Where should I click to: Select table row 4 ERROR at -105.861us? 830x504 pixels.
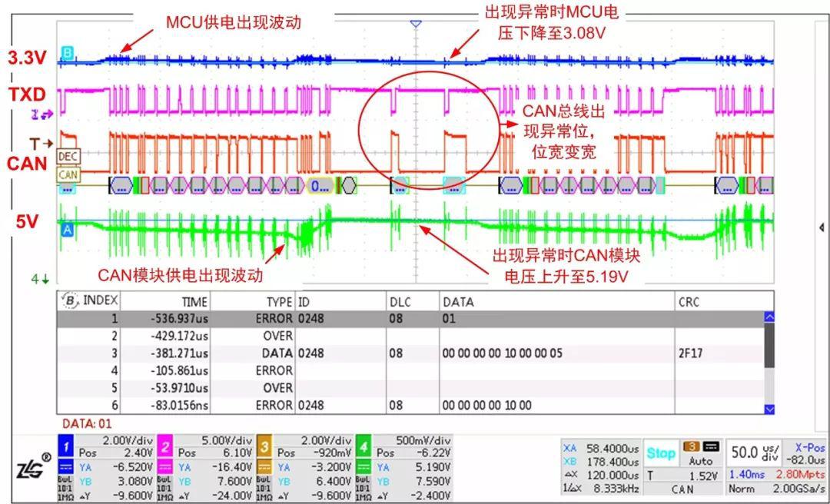[x=410, y=370]
